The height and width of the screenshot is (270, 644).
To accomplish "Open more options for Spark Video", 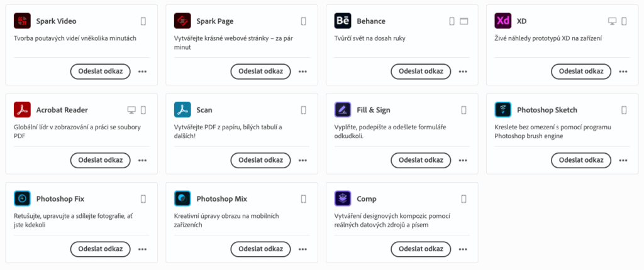I will tap(143, 72).
